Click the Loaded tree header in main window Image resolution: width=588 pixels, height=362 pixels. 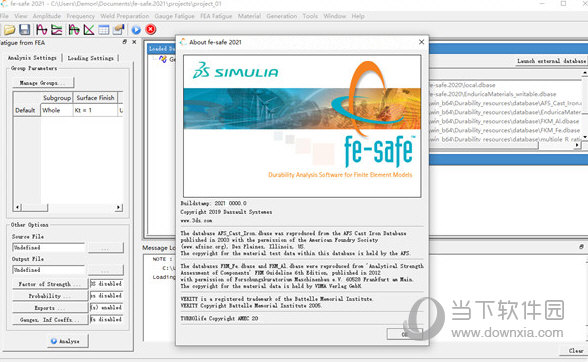pyautogui.click(x=162, y=48)
